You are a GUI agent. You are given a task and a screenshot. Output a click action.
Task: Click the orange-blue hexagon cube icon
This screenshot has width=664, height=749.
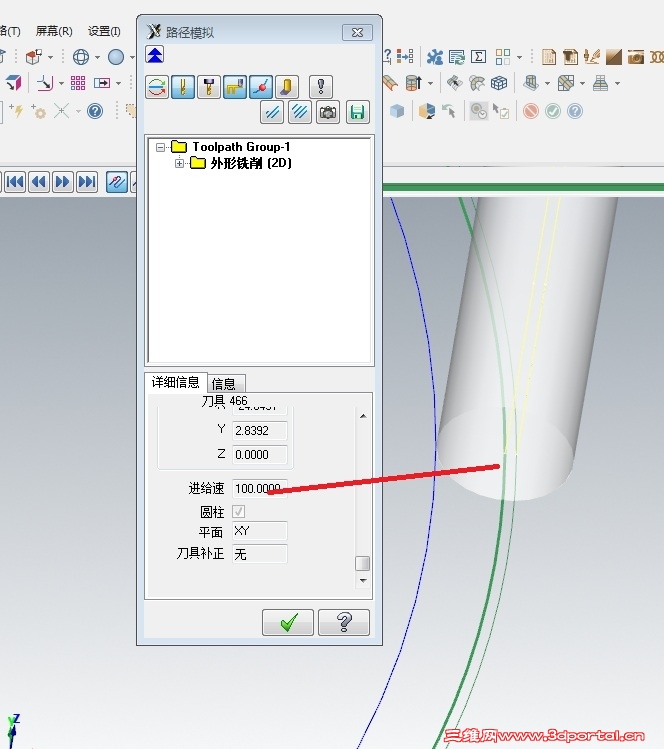coord(427,112)
